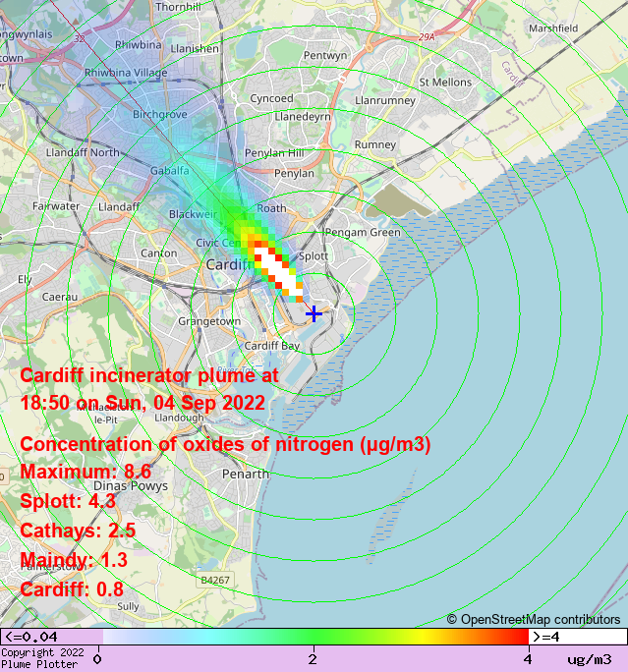Click the 'Llanrumney' map label

(x=385, y=101)
